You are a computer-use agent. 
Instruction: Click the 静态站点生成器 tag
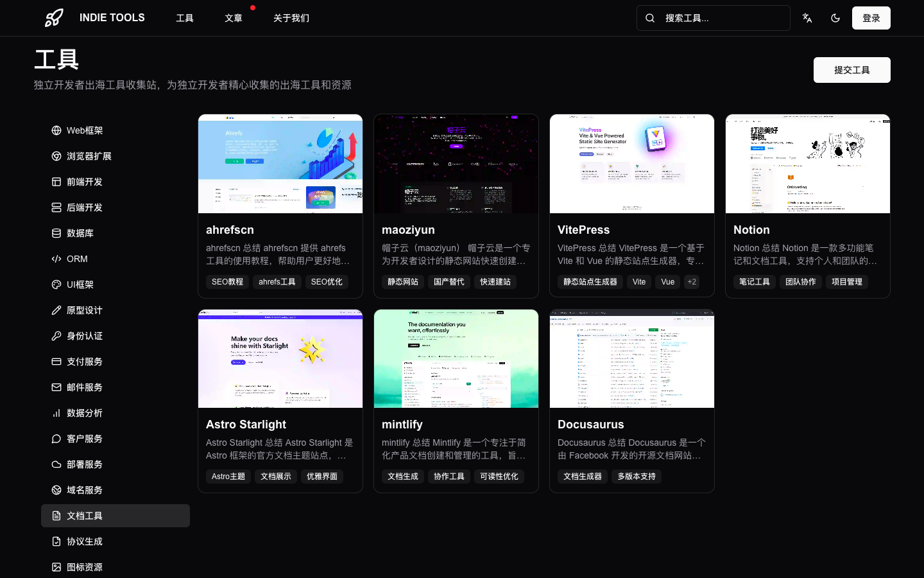[x=590, y=282]
